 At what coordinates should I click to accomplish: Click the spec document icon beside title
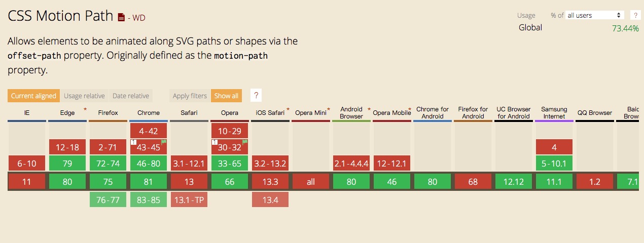(121, 18)
